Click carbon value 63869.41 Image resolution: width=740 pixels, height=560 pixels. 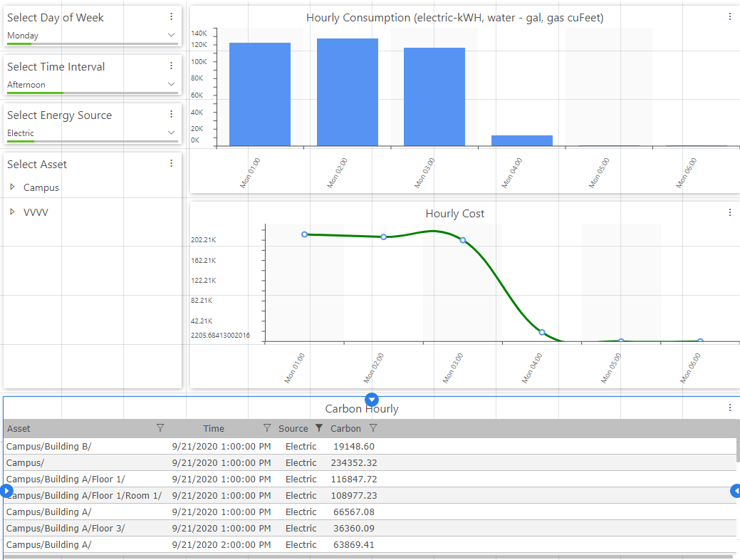click(x=354, y=545)
